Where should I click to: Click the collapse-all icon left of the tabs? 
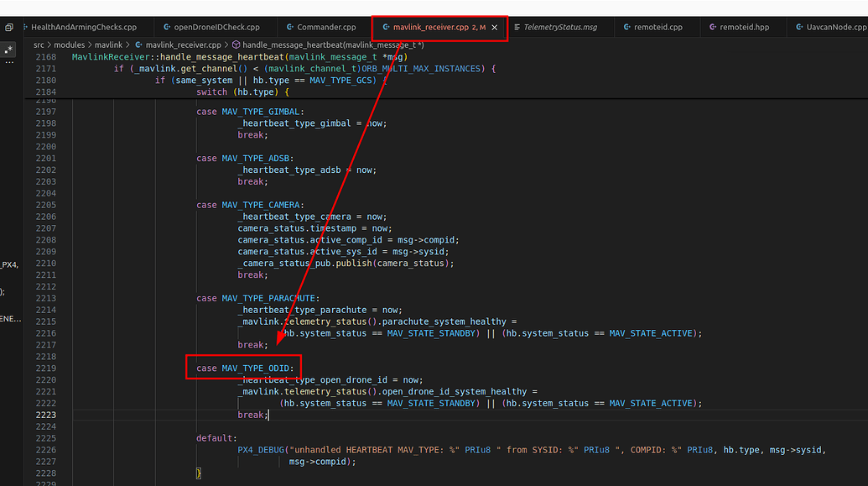pos(9,27)
